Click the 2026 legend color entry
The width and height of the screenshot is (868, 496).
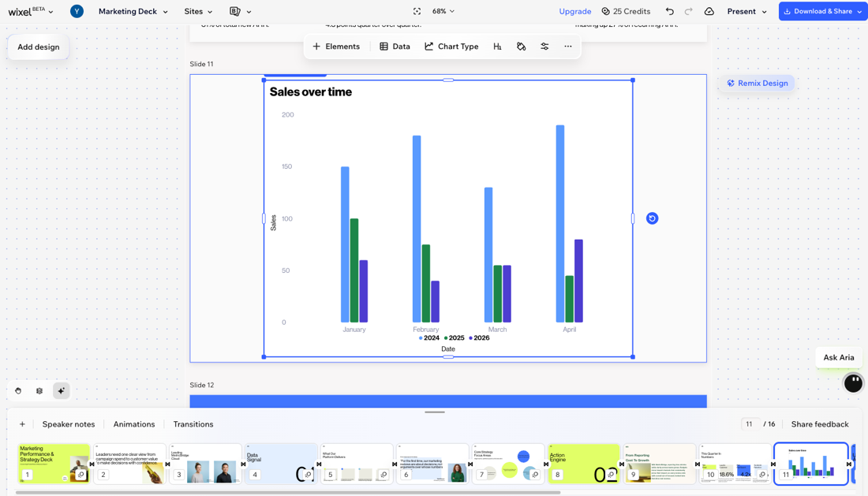(x=479, y=338)
